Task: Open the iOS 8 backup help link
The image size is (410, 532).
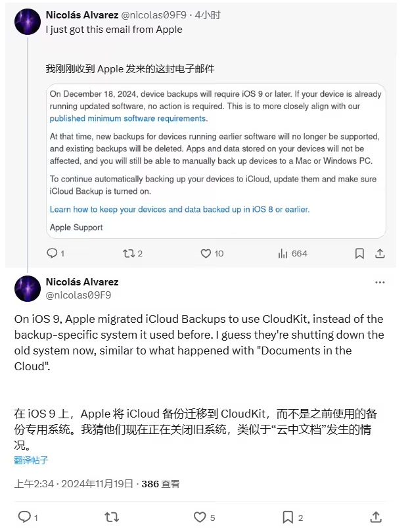Action: (x=179, y=209)
